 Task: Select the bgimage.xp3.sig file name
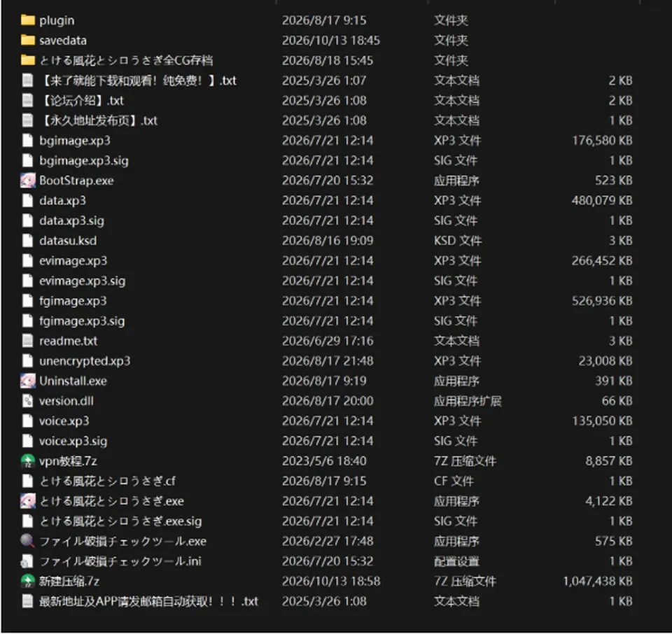tap(84, 161)
